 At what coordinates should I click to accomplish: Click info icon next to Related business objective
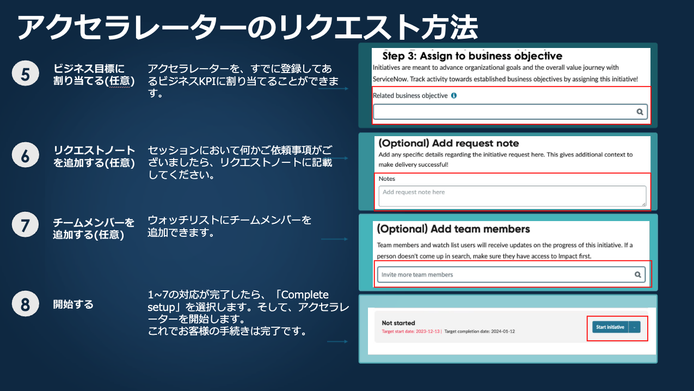point(454,96)
